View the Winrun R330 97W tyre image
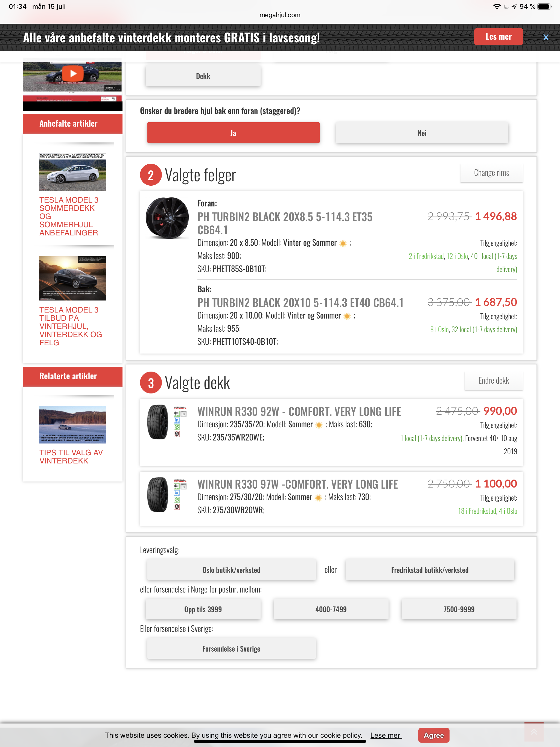Image resolution: width=560 pixels, height=747 pixels. pos(158,494)
